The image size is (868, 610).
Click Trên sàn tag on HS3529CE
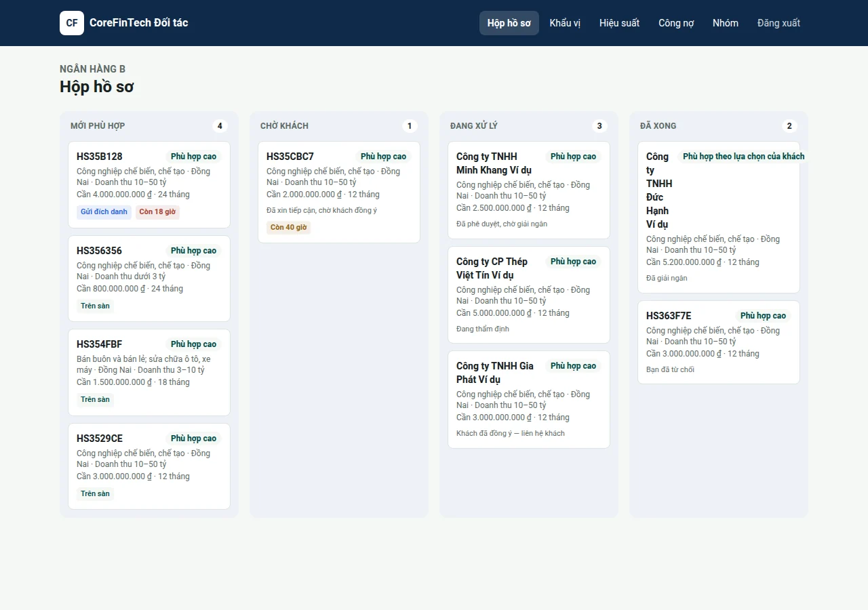pos(95,494)
